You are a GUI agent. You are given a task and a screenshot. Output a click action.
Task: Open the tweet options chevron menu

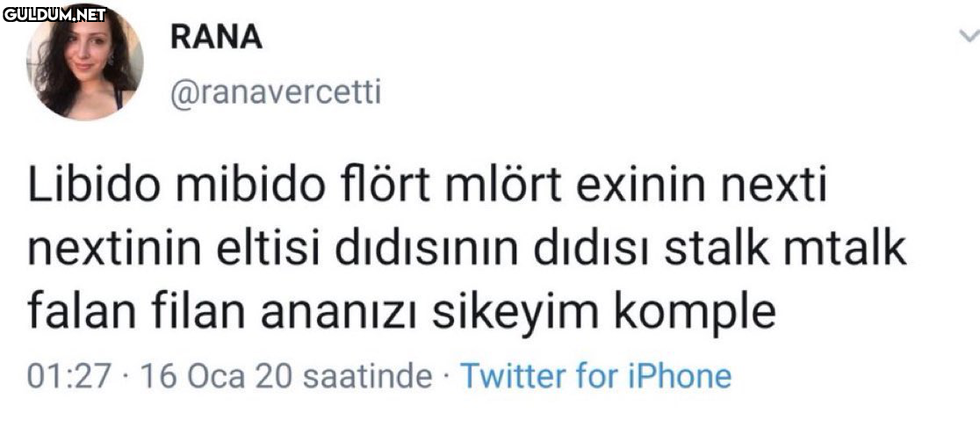click(x=968, y=37)
